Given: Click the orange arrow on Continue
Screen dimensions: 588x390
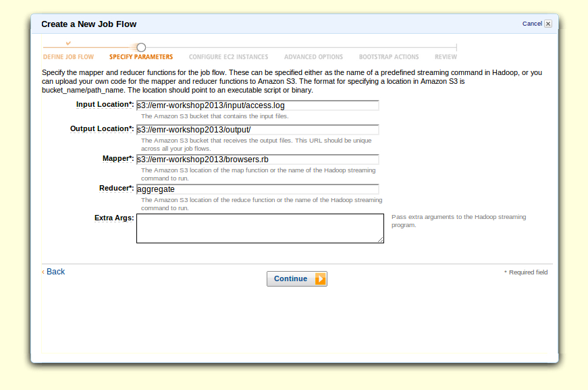Looking at the screenshot, I should pyautogui.click(x=320, y=279).
